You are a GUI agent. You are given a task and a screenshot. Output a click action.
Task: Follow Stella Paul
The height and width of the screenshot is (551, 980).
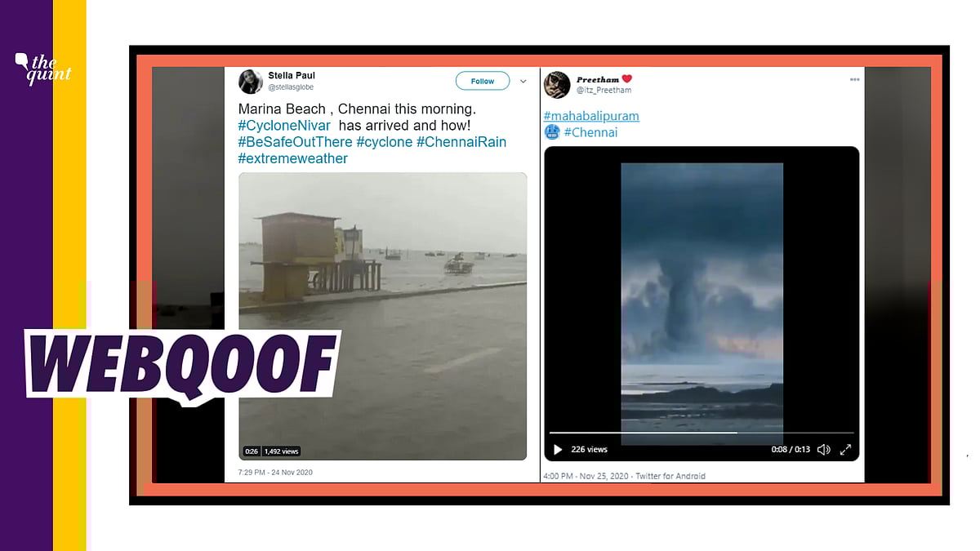tap(483, 81)
